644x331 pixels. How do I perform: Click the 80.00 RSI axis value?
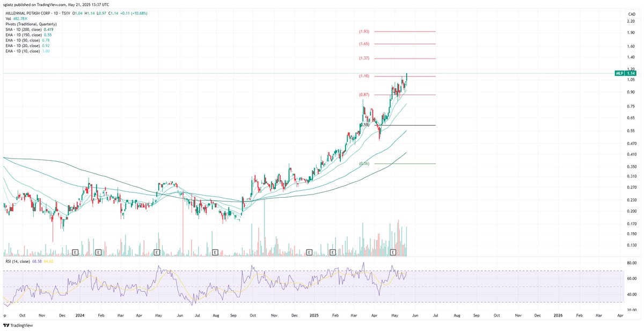tap(632, 263)
